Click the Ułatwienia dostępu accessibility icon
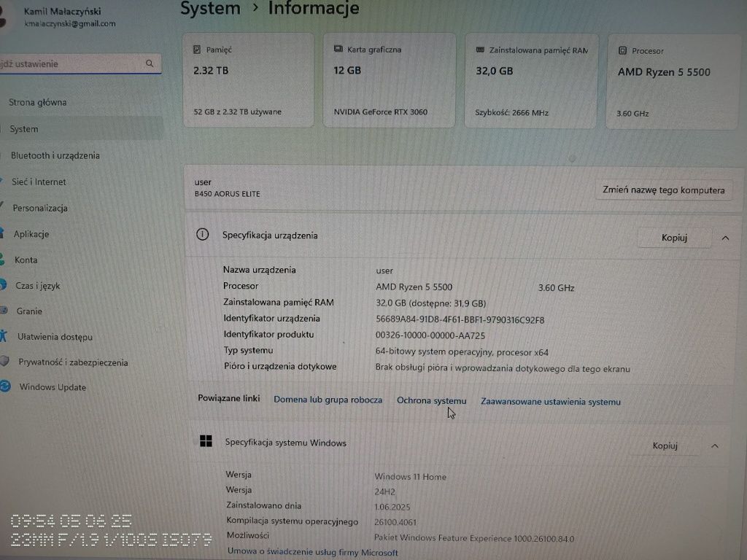The image size is (747, 560). [4, 335]
